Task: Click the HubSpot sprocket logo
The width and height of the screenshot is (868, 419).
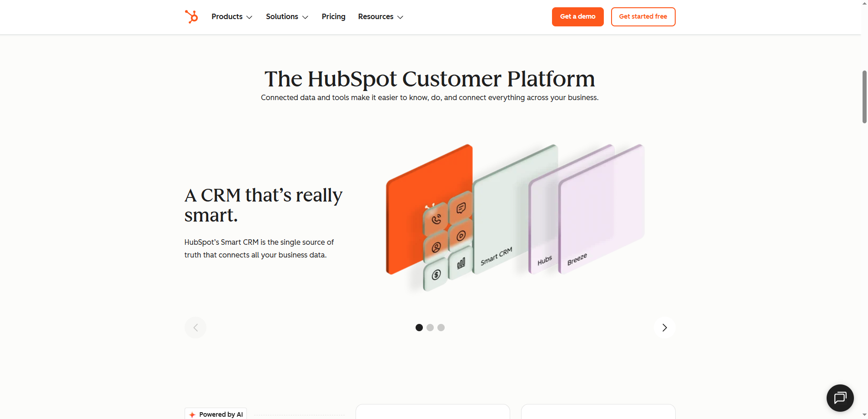Action: [x=191, y=17]
